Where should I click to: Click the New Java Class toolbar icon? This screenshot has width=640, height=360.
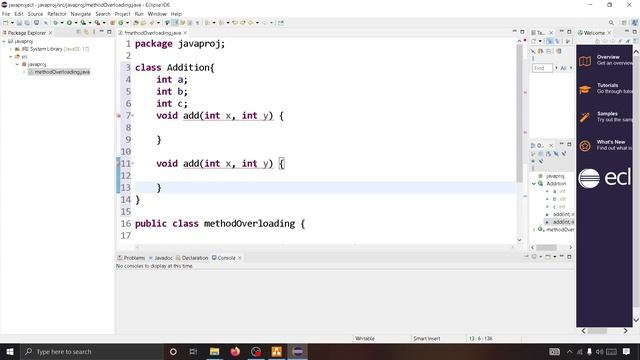pyautogui.click(x=120, y=23)
